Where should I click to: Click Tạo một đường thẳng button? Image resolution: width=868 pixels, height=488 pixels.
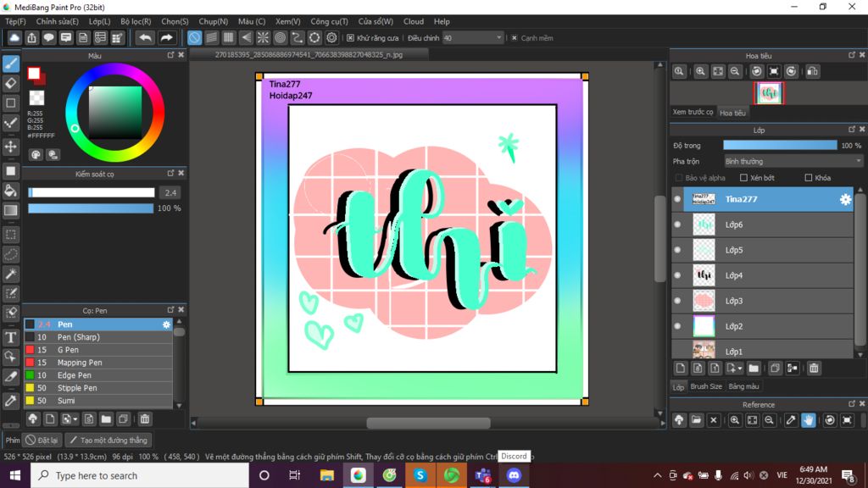(x=109, y=441)
